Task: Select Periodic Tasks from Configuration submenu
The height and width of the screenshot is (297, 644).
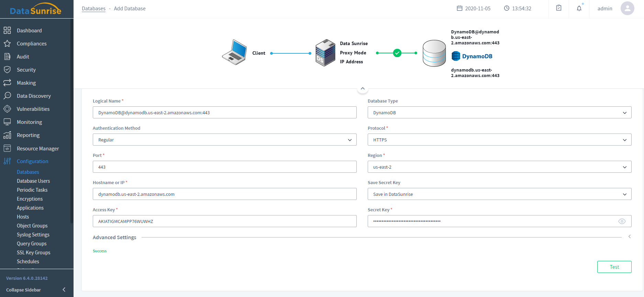Action: click(32, 190)
